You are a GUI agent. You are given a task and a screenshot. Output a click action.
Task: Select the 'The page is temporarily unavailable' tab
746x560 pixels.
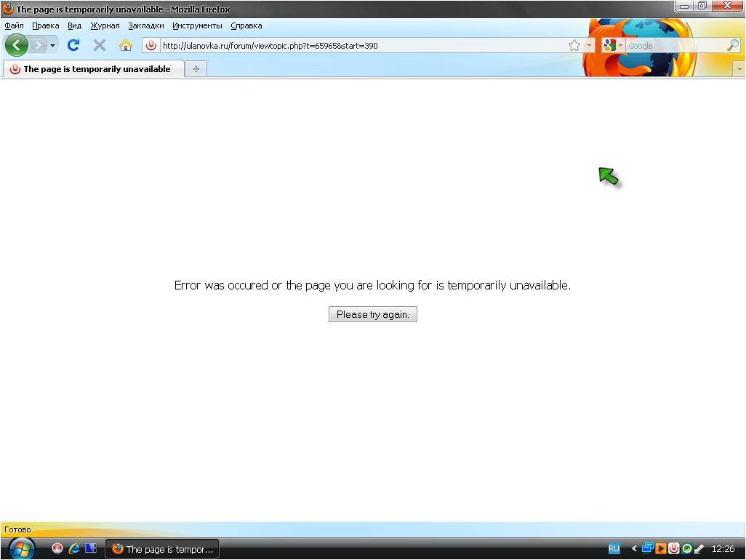pyautogui.click(x=93, y=69)
